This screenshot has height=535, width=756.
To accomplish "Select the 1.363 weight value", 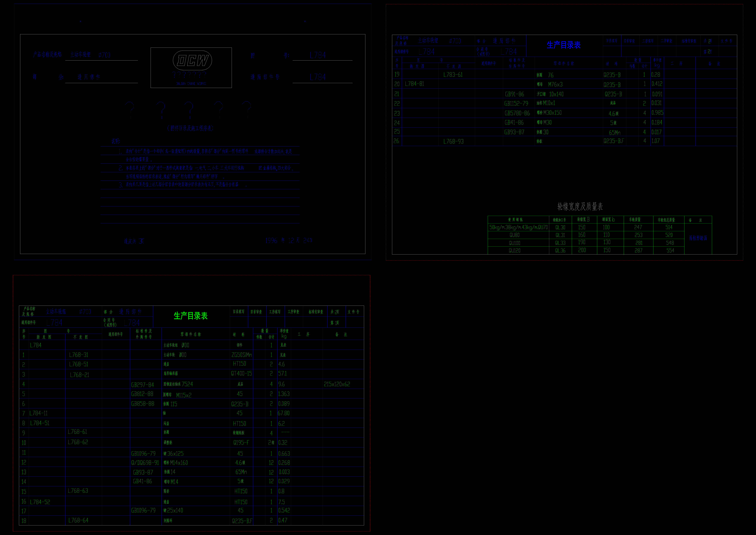I will [284, 394].
